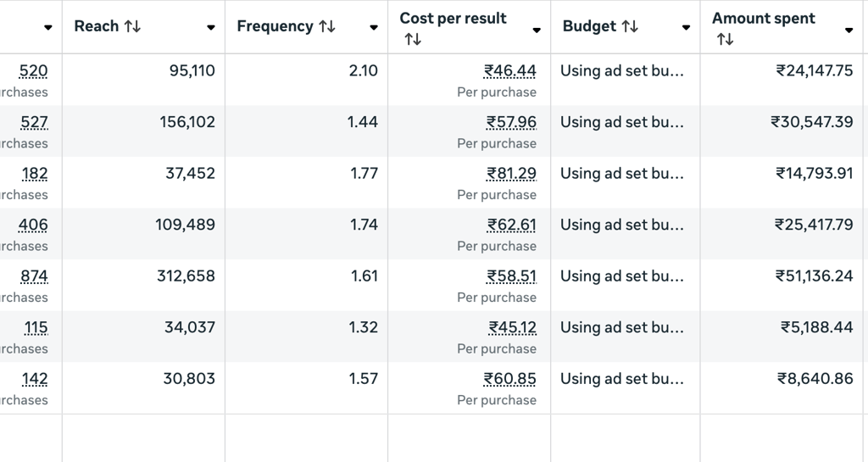Click the ₹51,136.24 amount spent cell
Viewport: 868px width, 462px height.
[815, 276]
